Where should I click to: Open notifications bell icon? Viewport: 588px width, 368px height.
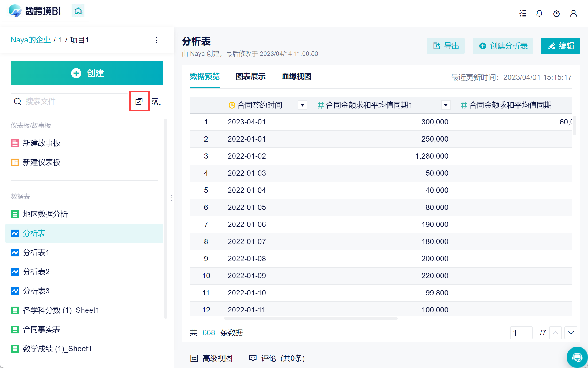(x=539, y=13)
